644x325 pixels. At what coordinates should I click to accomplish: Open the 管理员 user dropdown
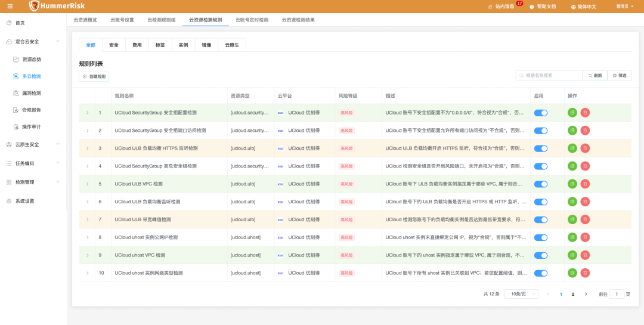pyautogui.click(x=625, y=7)
